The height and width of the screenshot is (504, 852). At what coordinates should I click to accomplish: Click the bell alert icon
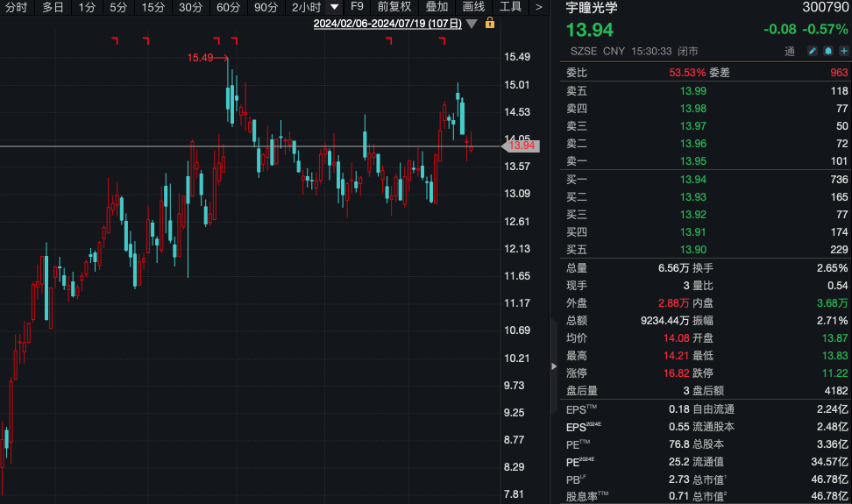[x=827, y=51]
